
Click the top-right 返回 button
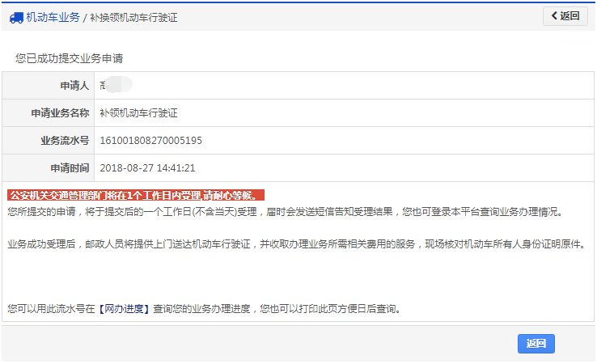coord(565,16)
